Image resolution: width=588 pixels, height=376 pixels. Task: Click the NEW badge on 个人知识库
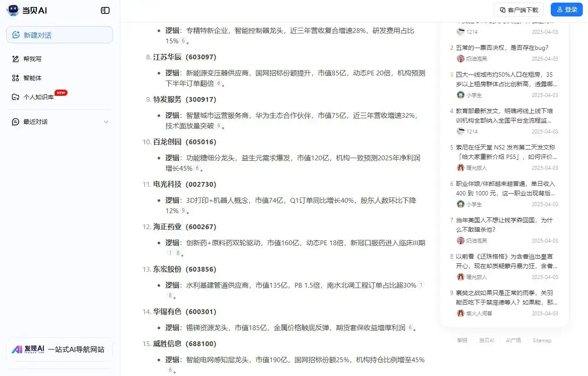point(61,92)
